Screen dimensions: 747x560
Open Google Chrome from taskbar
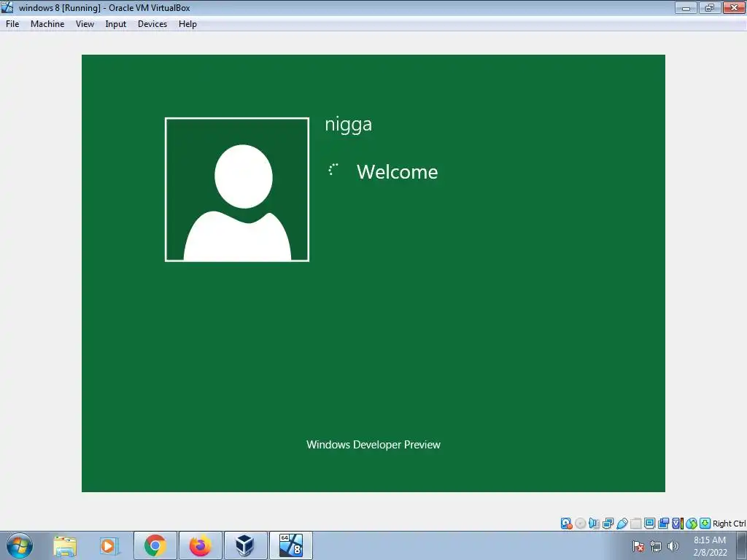click(155, 545)
